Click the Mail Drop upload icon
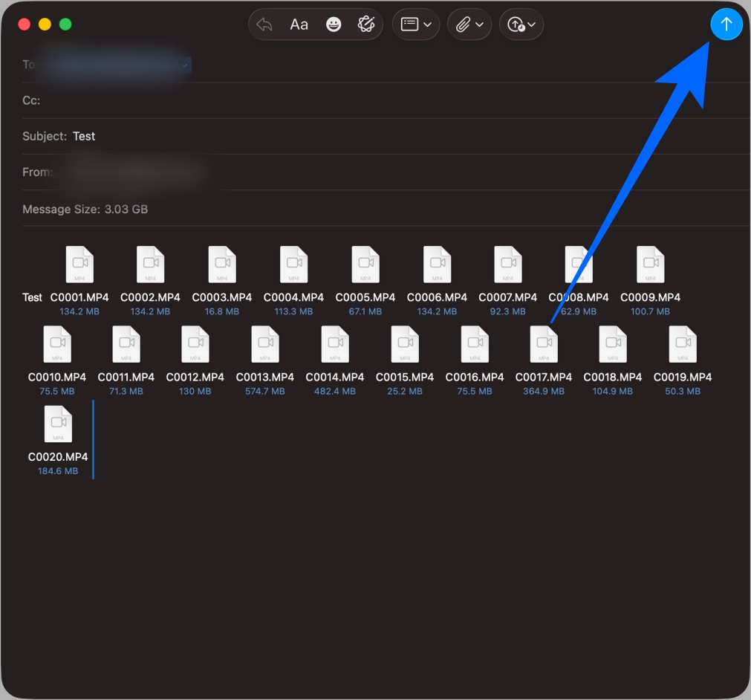The height and width of the screenshot is (700, 751). click(x=516, y=24)
